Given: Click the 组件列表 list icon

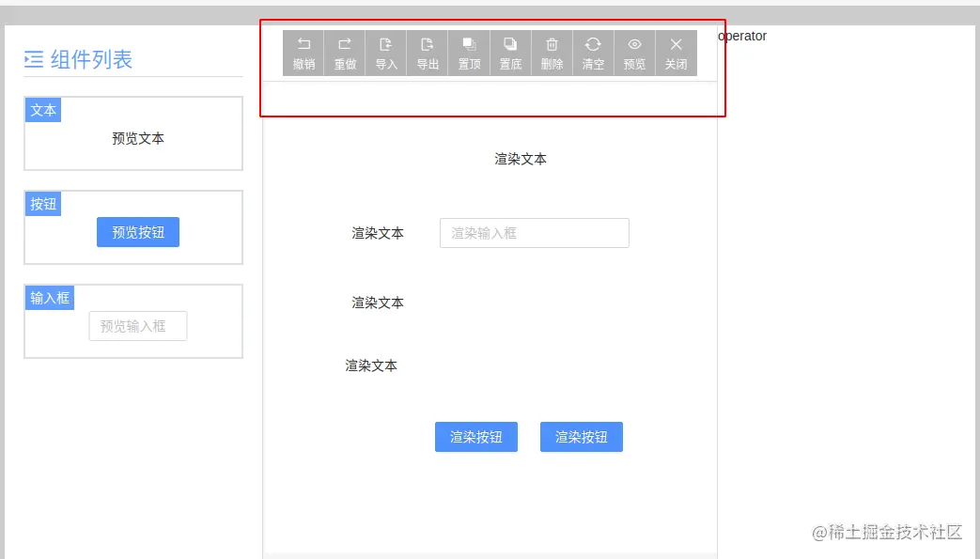Looking at the screenshot, I should pyautogui.click(x=34, y=59).
